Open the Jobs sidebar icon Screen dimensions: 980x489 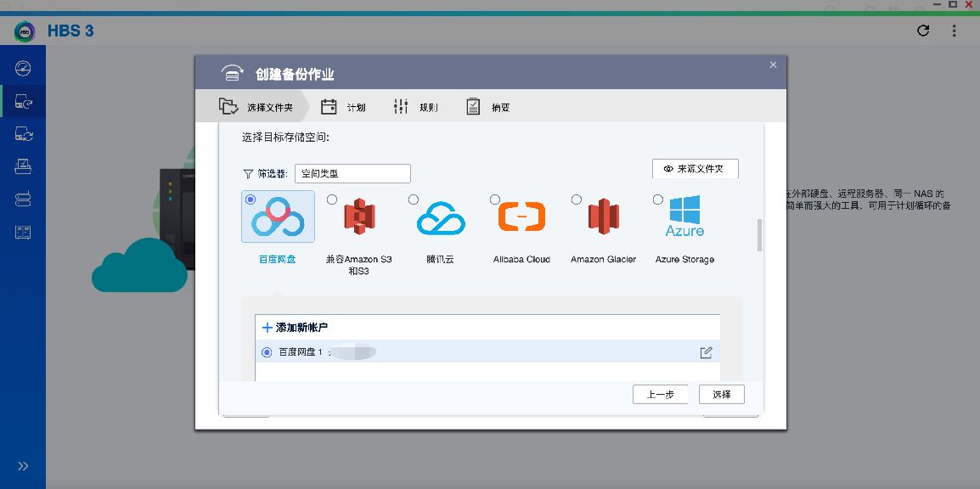pyautogui.click(x=23, y=166)
